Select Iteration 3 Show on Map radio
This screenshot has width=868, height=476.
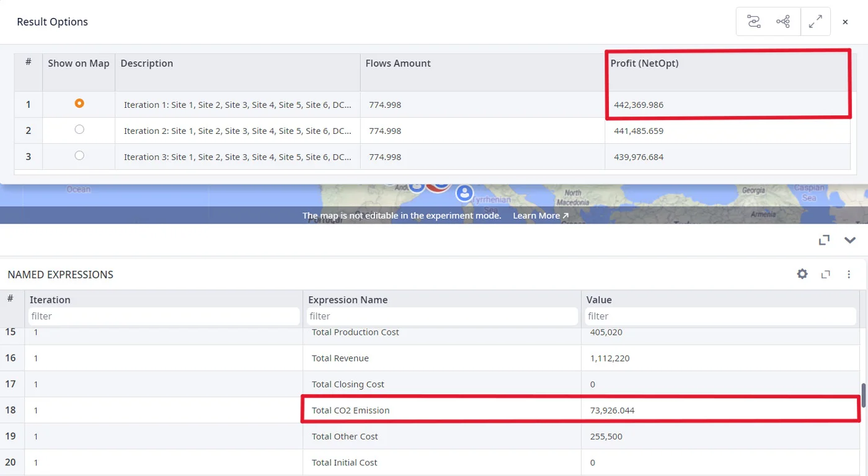(79, 156)
